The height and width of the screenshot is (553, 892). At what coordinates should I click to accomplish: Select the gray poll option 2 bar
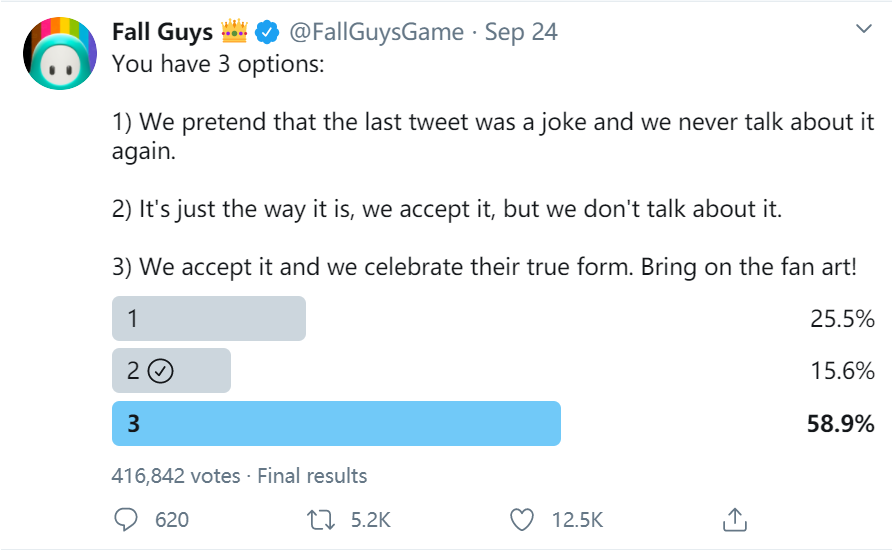pyautogui.click(x=171, y=371)
